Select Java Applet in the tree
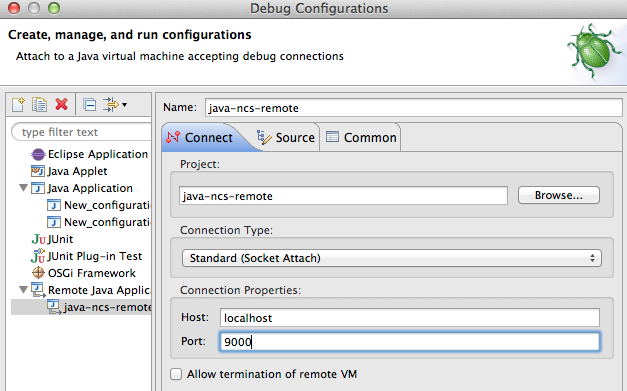 point(77,171)
